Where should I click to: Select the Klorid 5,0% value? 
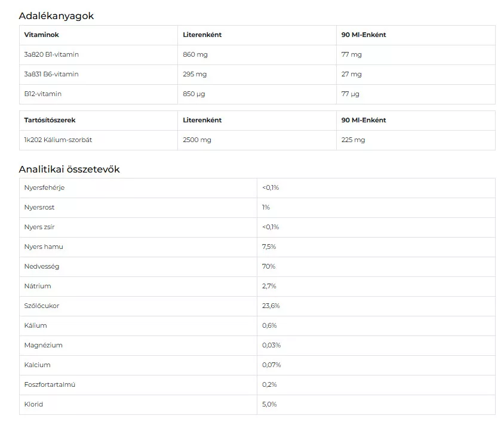click(269, 404)
